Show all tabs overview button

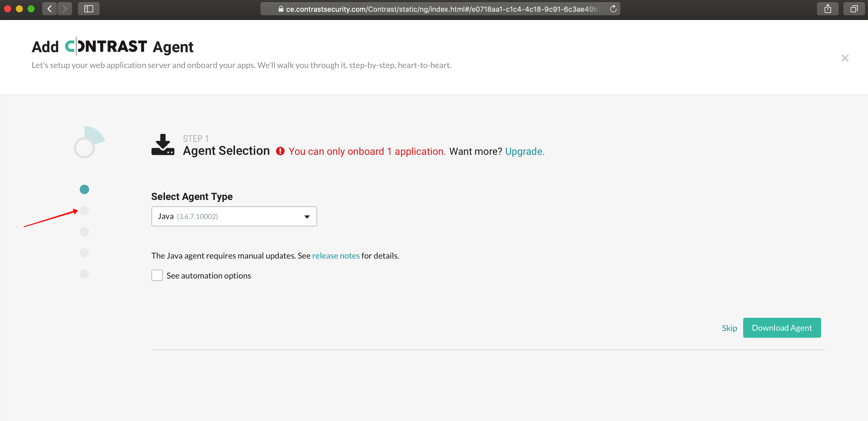[x=854, y=9]
